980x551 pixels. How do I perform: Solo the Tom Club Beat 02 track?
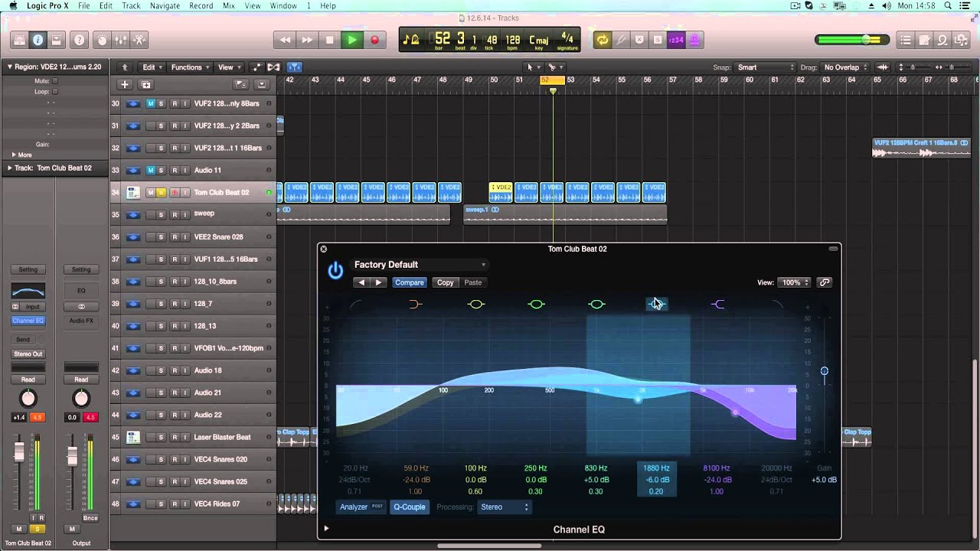tap(161, 192)
